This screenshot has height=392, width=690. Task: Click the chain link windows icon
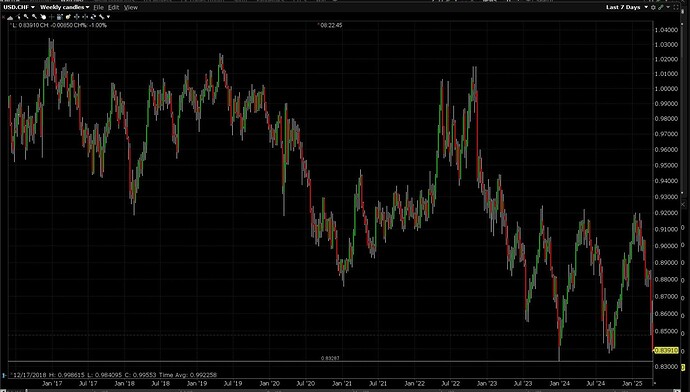tap(661, 7)
